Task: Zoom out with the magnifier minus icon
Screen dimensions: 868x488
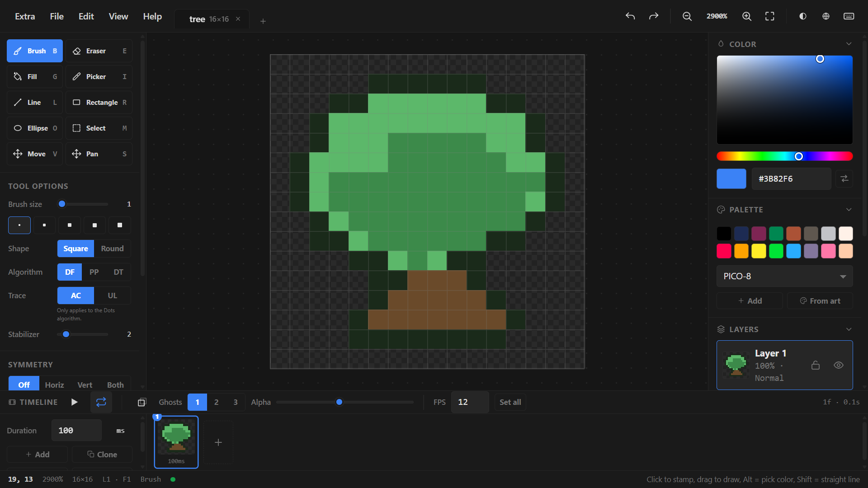Action: coord(687,16)
